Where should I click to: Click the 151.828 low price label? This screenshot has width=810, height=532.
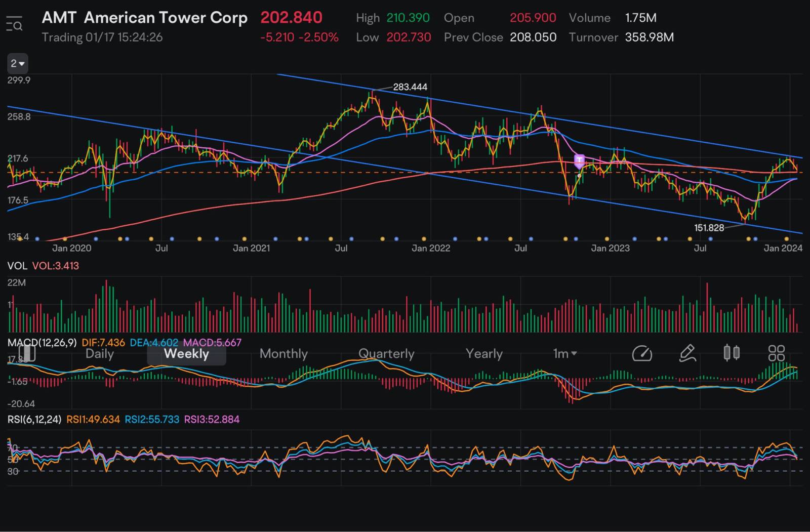point(709,228)
